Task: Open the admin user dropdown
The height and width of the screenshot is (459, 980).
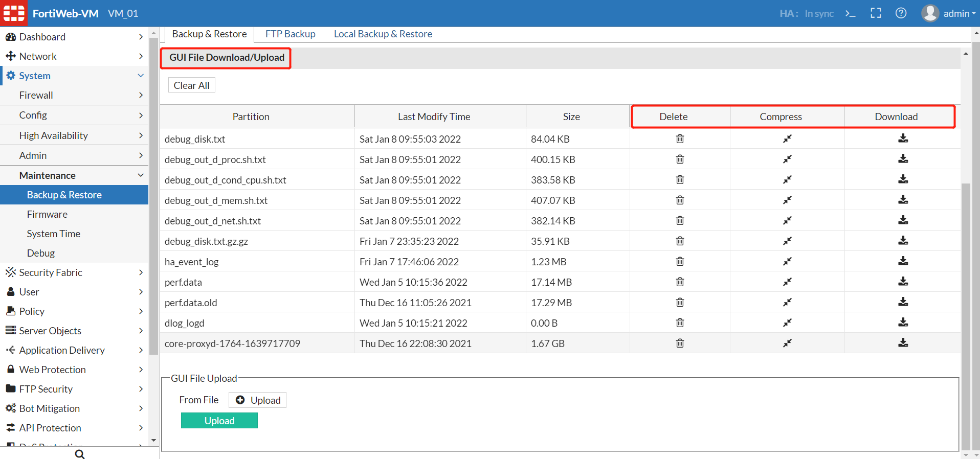Action: coord(949,13)
